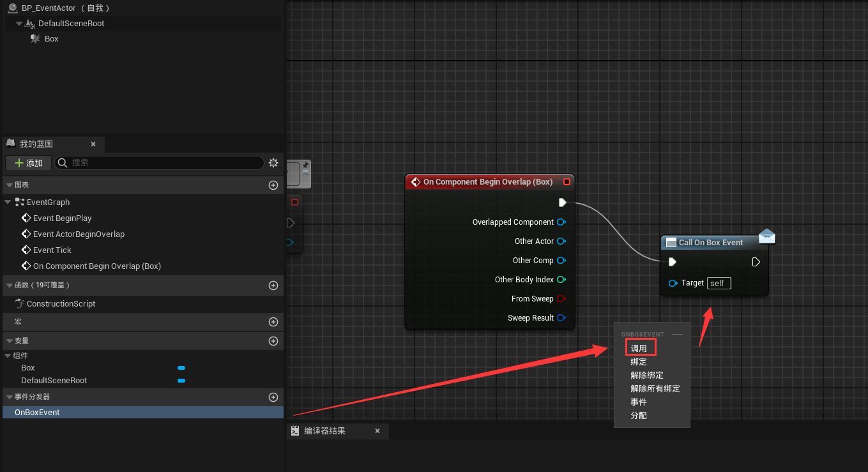
Task: Click On Component Begin Overlap node title
Action: point(488,182)
